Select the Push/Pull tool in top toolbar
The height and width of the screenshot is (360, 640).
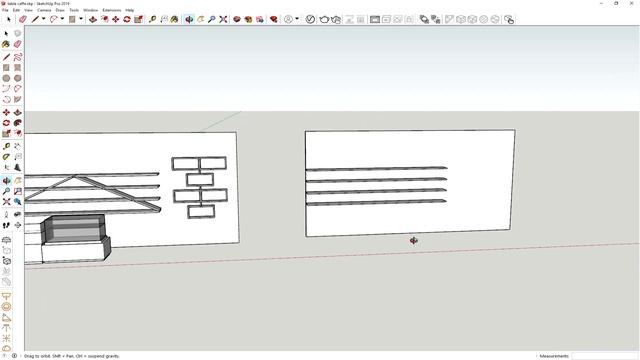[x=93, y=19]
